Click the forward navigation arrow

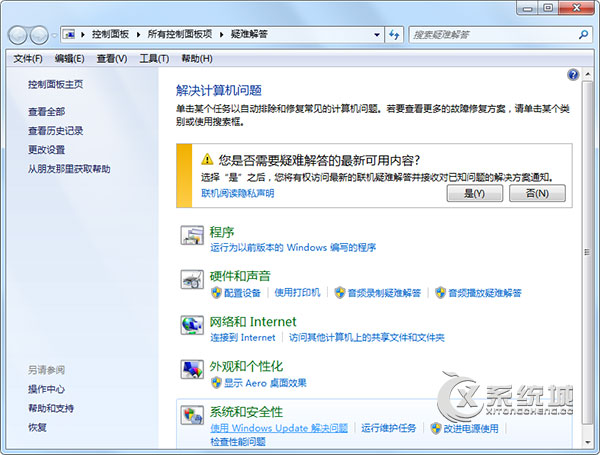point(39,35)
